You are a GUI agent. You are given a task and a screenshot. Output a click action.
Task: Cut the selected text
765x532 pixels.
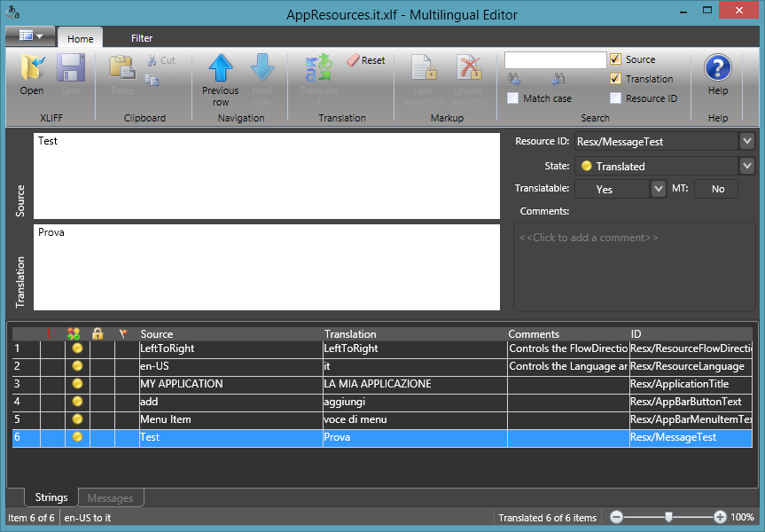tap(160, 59)
